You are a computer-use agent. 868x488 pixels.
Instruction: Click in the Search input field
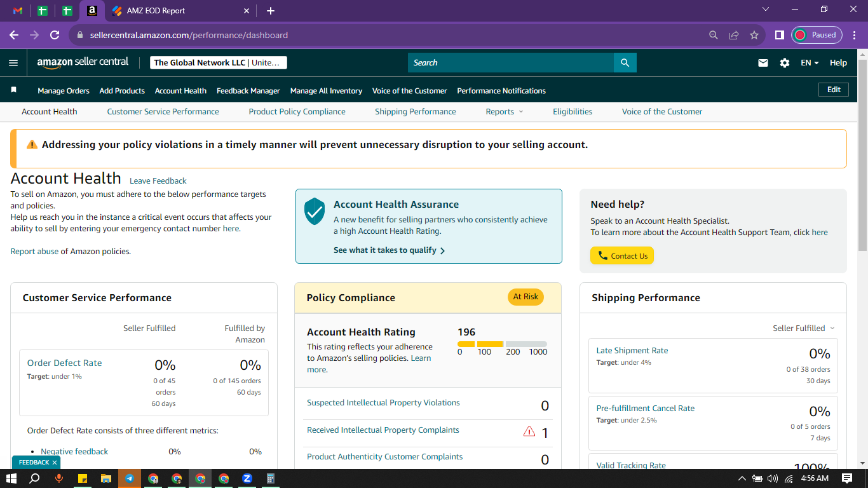(511, 62)
